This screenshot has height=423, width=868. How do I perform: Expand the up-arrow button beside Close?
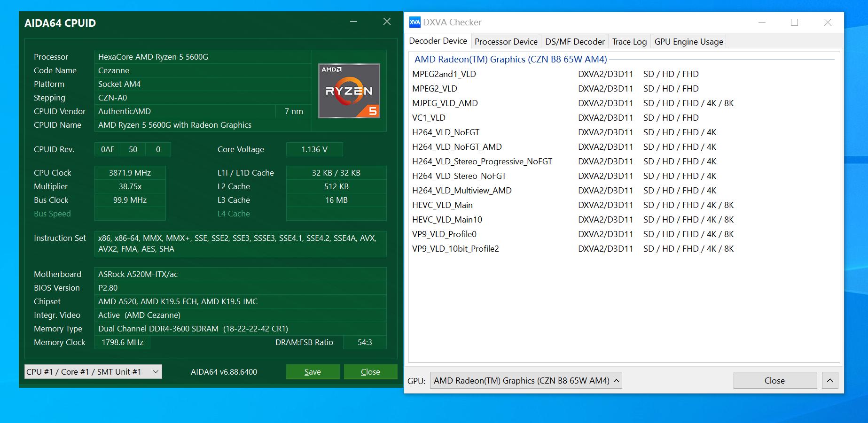tap(829, 380)
